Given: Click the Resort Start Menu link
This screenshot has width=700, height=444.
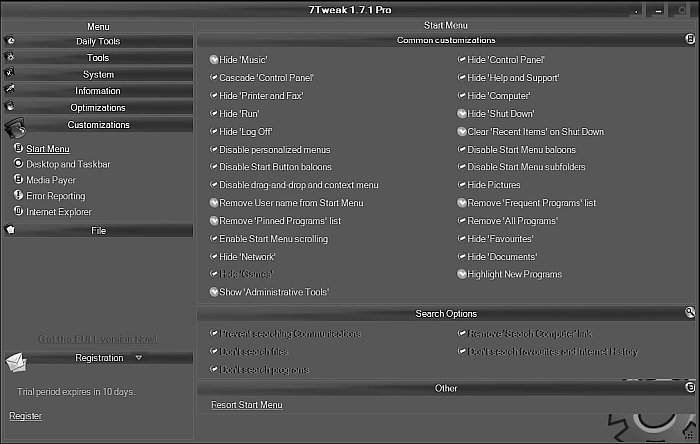Looking at the screenshot, I should coord(247,405).
